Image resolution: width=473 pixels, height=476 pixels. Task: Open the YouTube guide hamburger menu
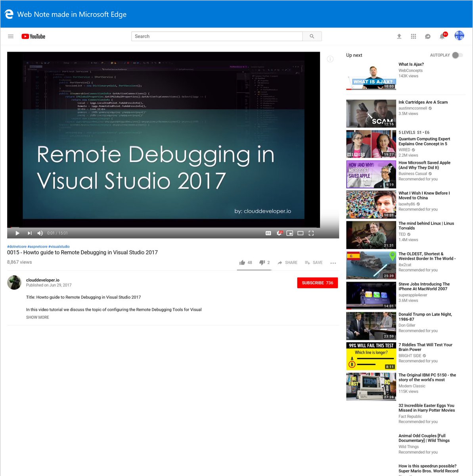coord(11,36)
